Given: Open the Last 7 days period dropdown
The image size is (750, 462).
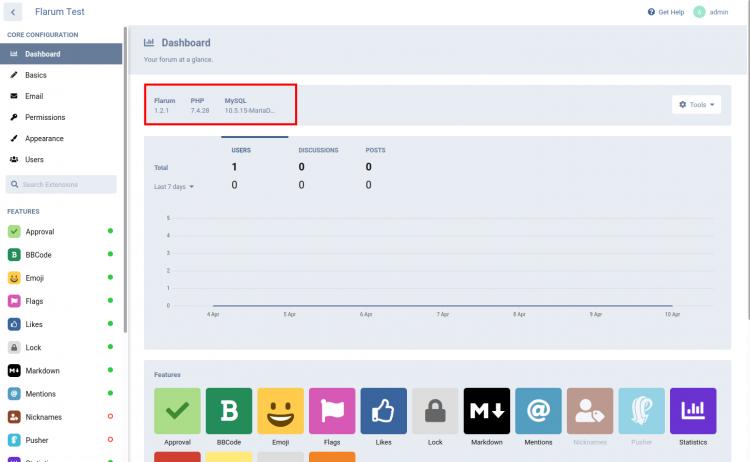Looking at the screenshot, I should (173, 186).
